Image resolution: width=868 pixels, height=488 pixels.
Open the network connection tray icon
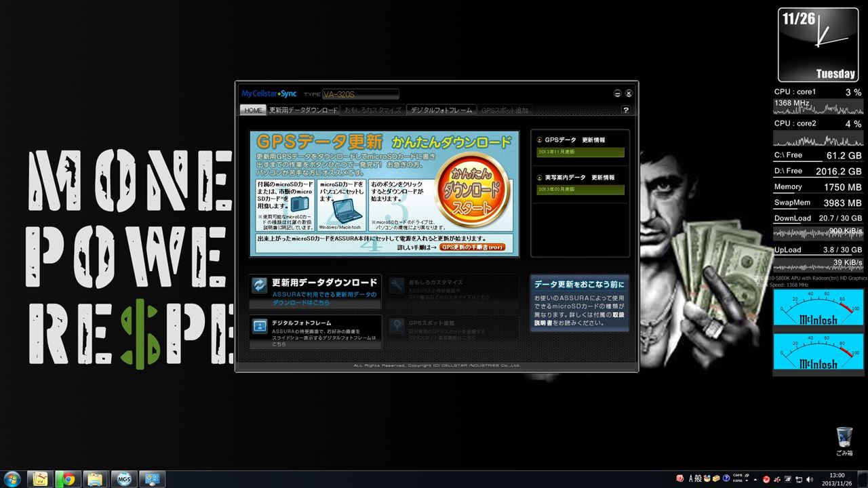tap(799, 479)
